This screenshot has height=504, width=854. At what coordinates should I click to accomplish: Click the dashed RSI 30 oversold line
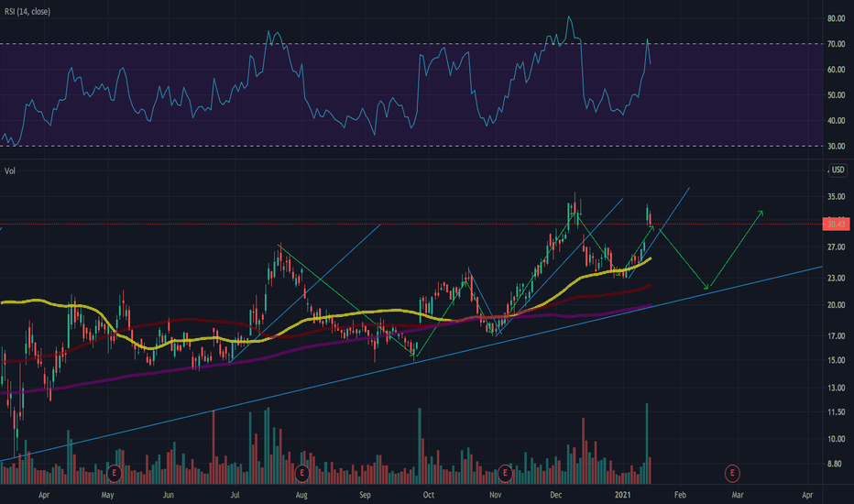pyautogui.click(x=411, y=146)
